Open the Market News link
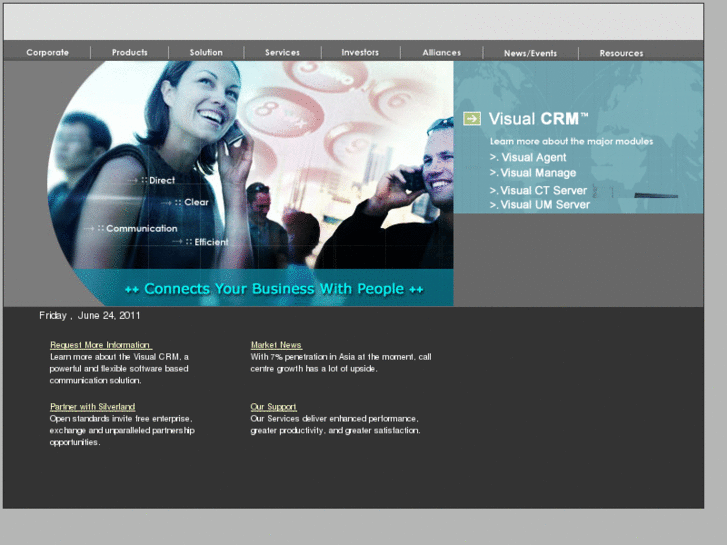Viewport: 727px width, 545px height. click(x=276, y=345)
